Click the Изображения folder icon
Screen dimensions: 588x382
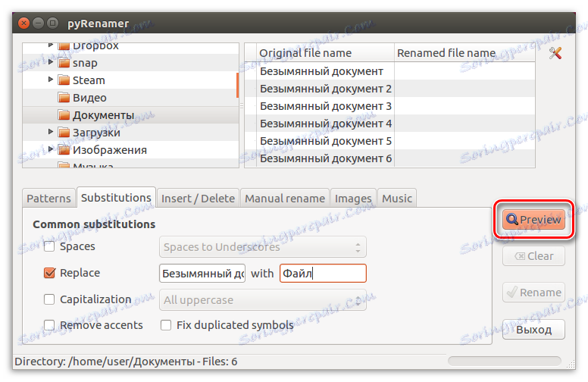pyautogui.click(x=64, y=150)
